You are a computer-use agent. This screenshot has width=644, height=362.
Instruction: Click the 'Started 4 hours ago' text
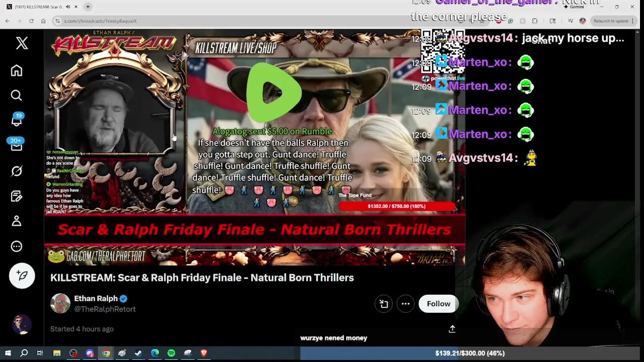[x=82, y=329]
